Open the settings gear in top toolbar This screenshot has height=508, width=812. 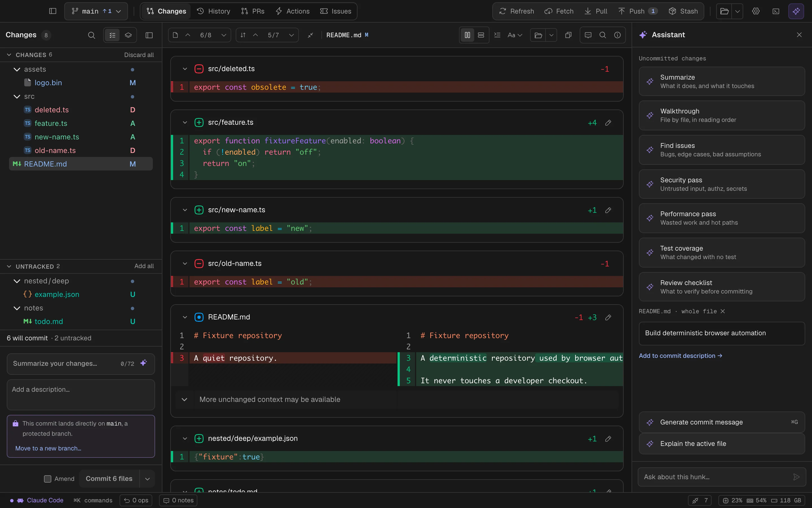point(756,11)
